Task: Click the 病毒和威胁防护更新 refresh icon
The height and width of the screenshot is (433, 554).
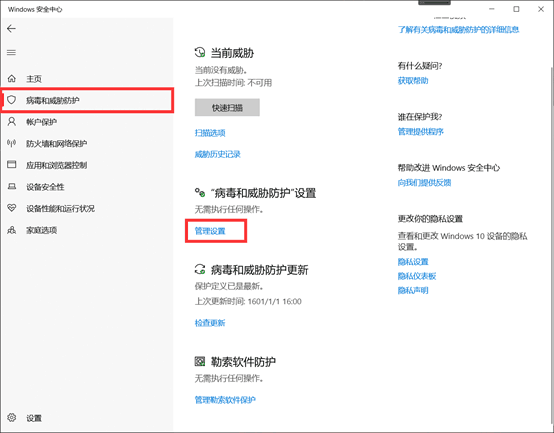Action: [200, 269]
